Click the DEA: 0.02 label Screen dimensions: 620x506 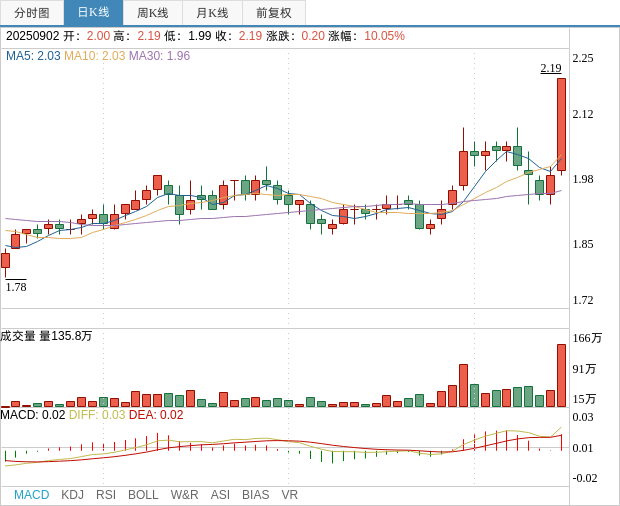point(156,415)
